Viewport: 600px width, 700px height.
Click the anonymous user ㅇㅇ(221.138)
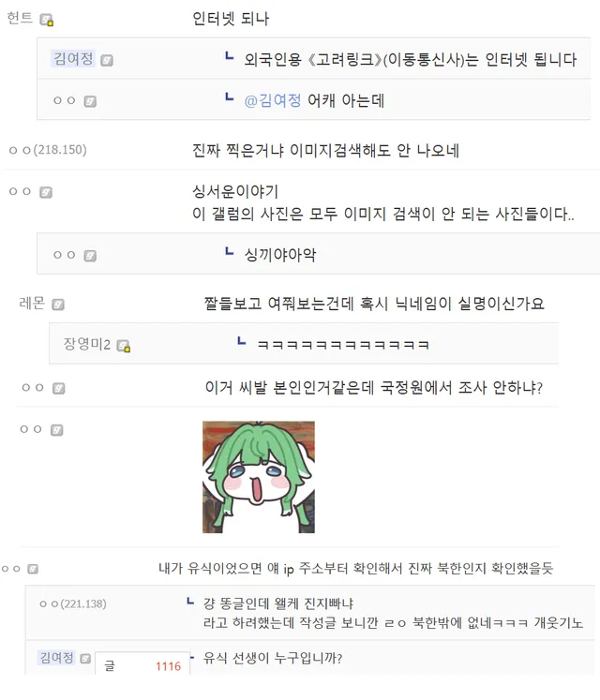coord(73,604)
